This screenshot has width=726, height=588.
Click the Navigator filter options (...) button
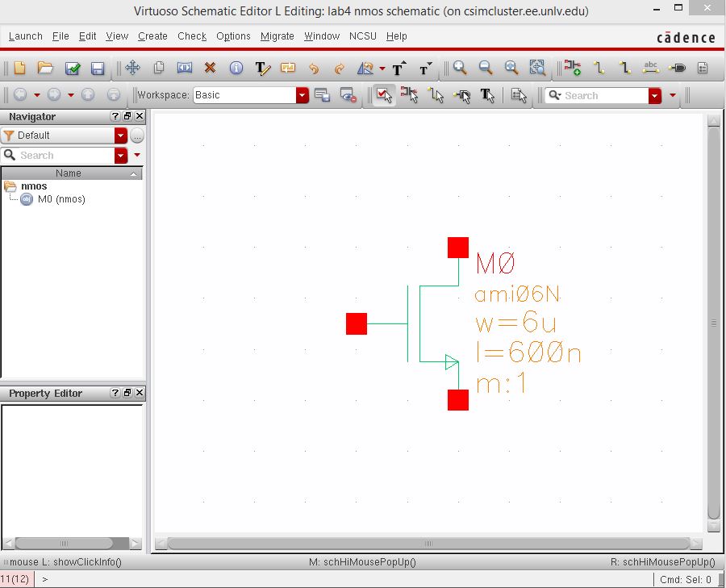[137, 136]
